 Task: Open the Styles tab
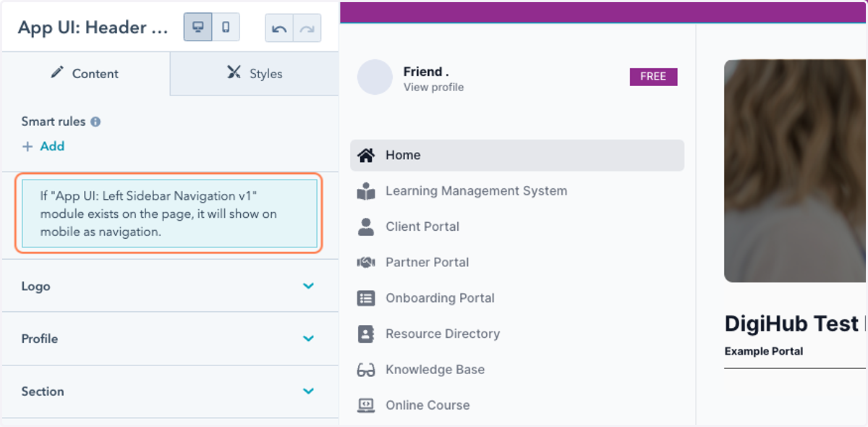[x=255, y=73]
